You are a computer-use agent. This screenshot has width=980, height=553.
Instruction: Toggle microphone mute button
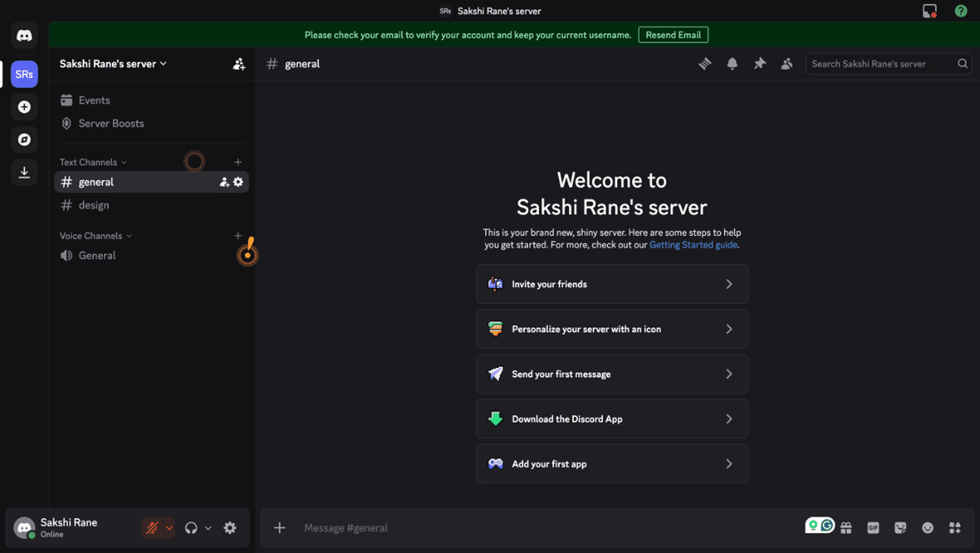(x=152, y=528)
